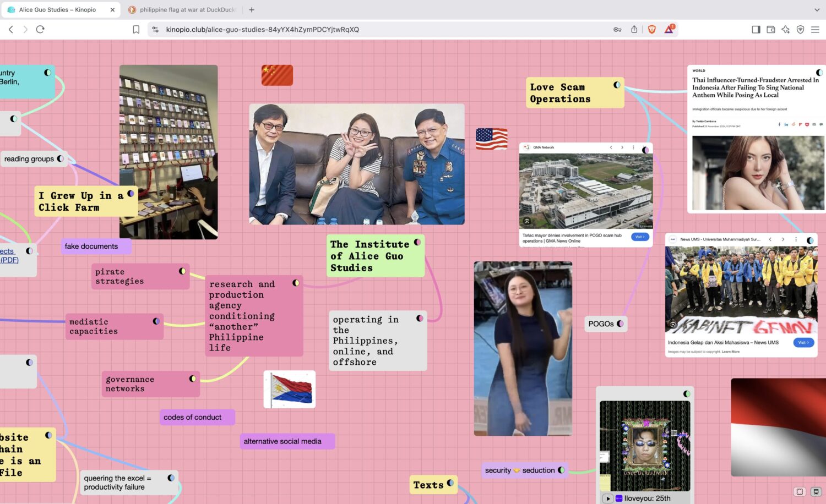Click the share page icon
This screenshot has width=826, height=504.
click(634, 30)
